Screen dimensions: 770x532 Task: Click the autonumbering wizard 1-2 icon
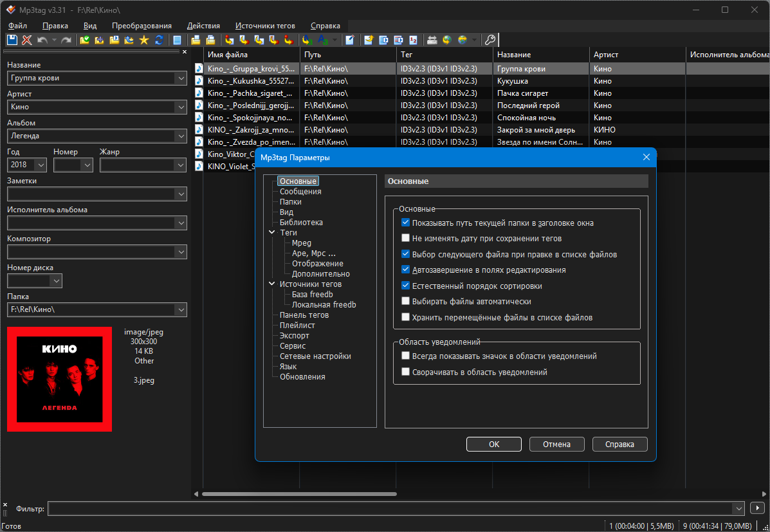click(413, 40)
